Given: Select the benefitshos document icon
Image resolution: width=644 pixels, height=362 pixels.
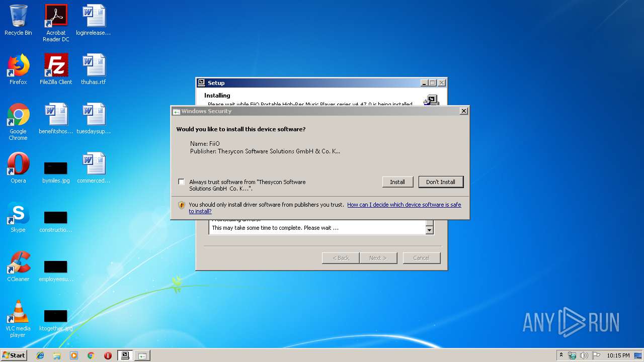Looking at the screenshot, I should (x=56, y=119).
